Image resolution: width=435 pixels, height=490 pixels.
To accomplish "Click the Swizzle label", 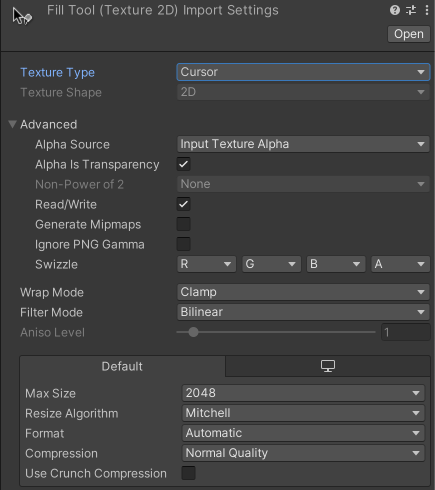I will [56, 264].
